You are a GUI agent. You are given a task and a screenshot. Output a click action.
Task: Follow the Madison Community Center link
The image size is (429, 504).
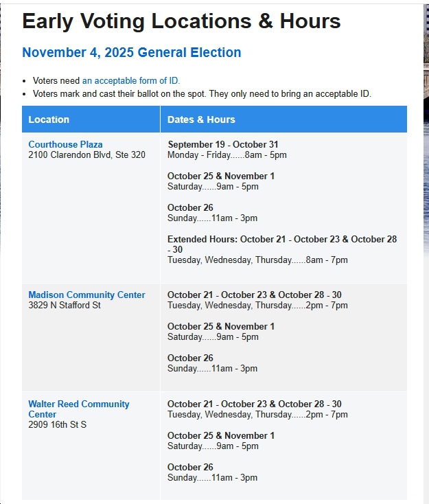86,295
